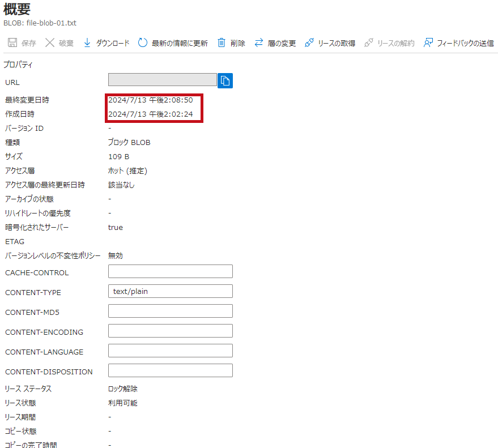Viewport: 498px width, 448px height.
Task: Click the 破棄 discard label
Action: (x=66, y=43)
